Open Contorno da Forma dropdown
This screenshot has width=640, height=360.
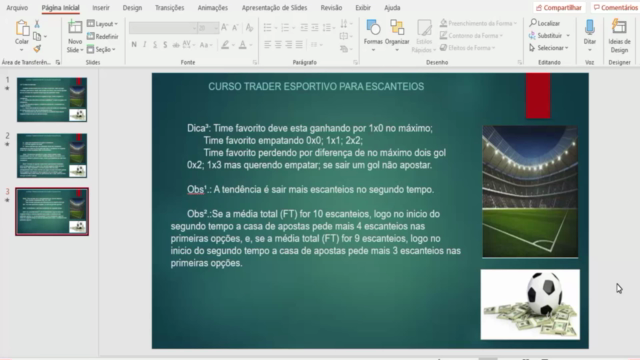(471, 36)
